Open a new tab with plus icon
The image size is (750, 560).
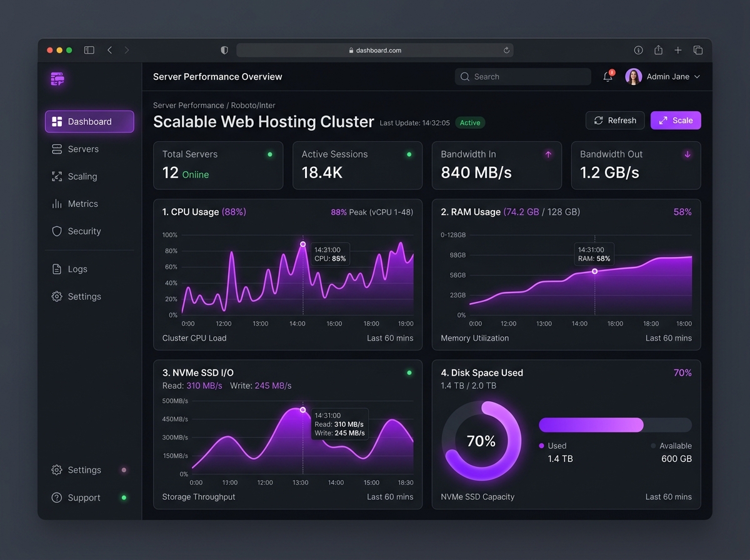(678, 50)
